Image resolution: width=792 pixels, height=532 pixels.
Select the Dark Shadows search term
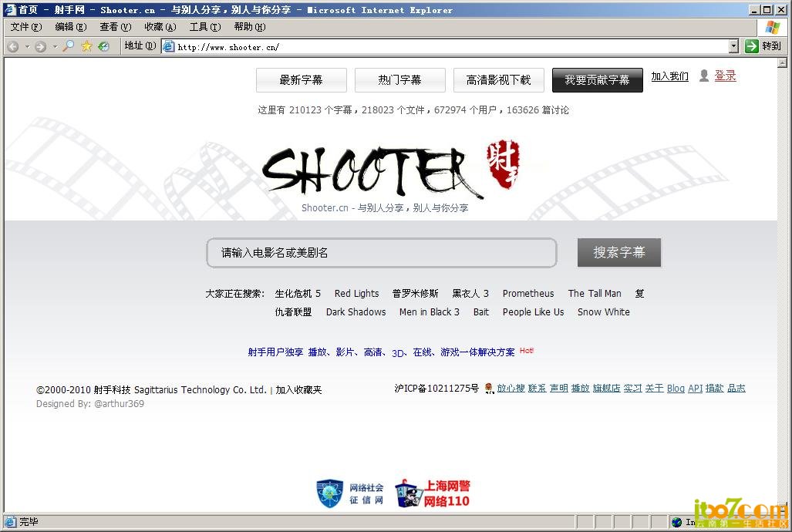(x=356, y=312)
